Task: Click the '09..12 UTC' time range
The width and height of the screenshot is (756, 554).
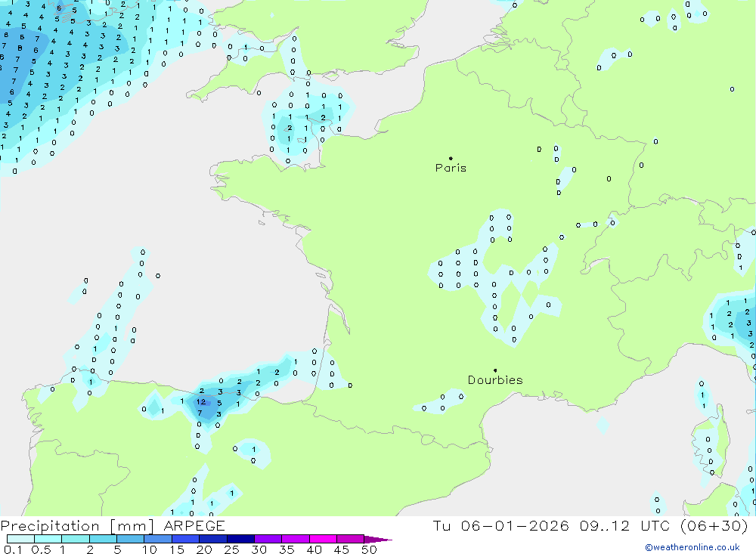Action: pyautogui.click(x=625, y=525)
